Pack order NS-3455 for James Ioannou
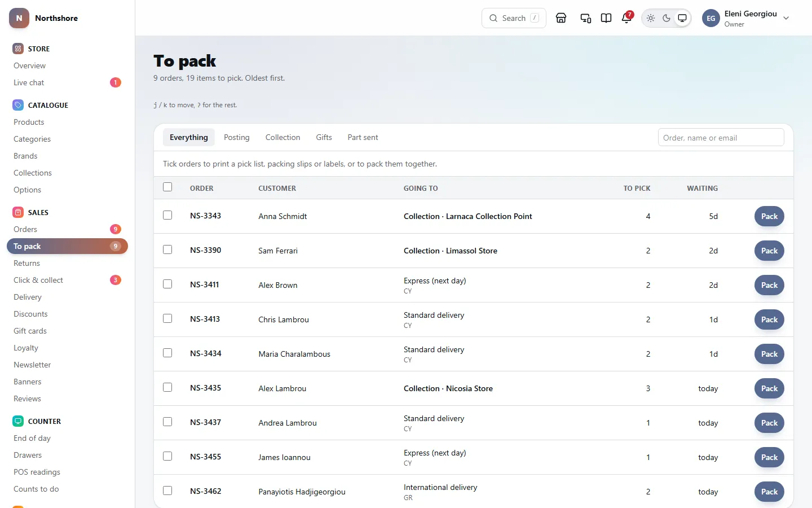Viewport: 812px width, 508px height. [x=769, y=457]
